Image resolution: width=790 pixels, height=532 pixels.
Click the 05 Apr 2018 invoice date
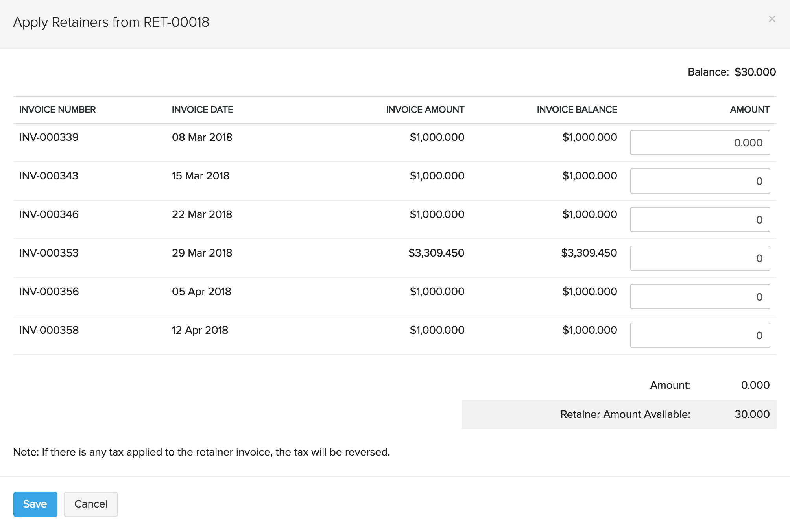coord(201,292)
